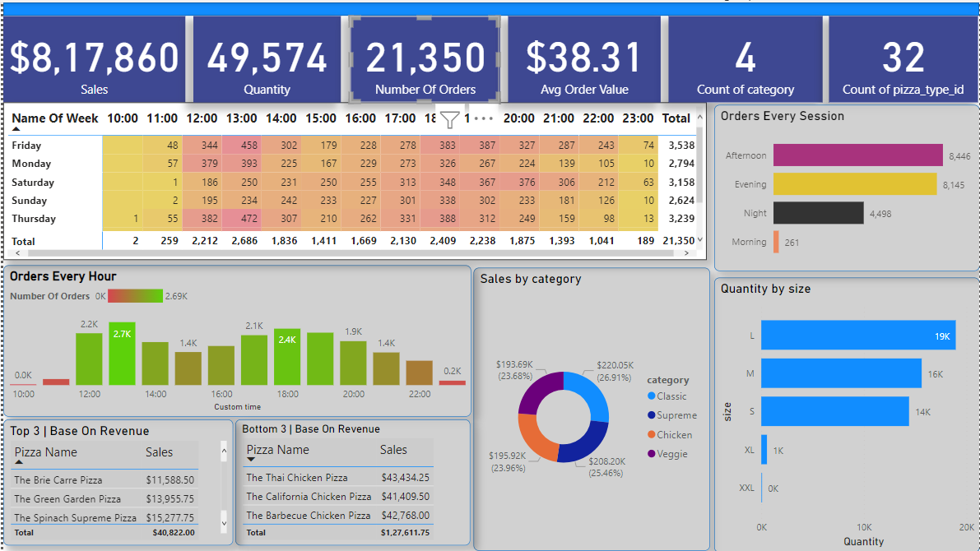Viewport: 980px width, 551px height.
Task: Click the filter funnel icon on matrix
Action: tap(448, 120)
